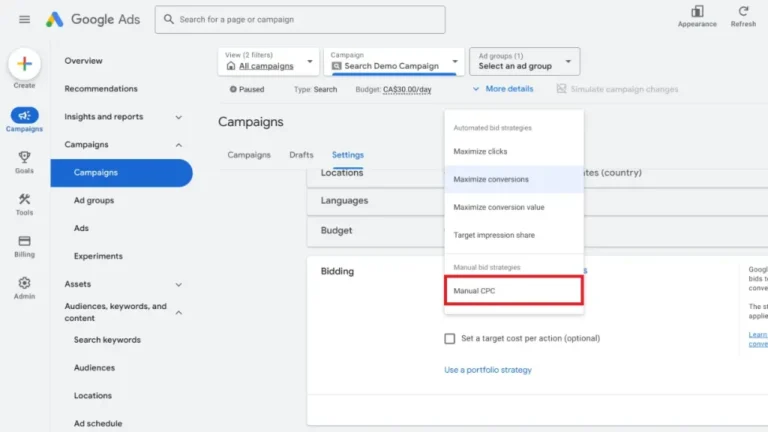This screenshot has height=432, width=768.
Task: Collapse the Insights and reports section
Action: [178, 117]
